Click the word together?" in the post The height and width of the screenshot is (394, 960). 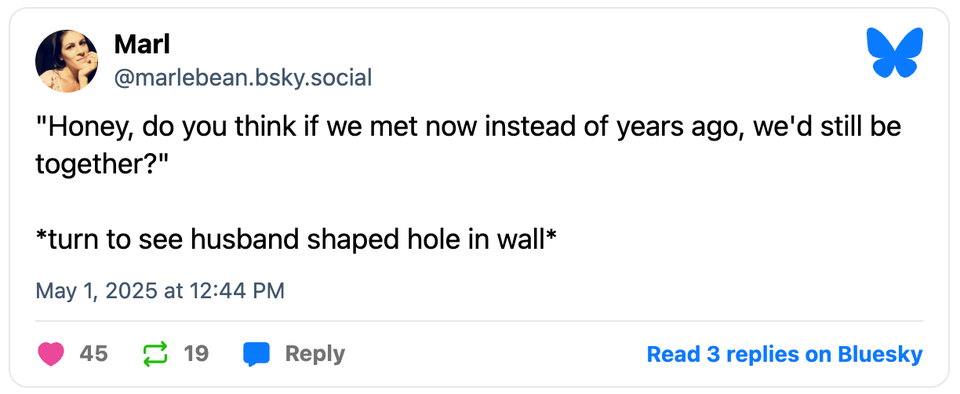click(x=102, y=164)
